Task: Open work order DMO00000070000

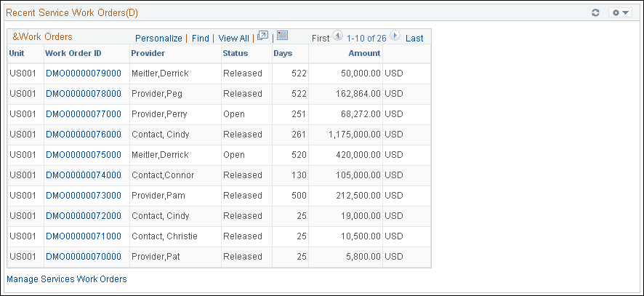Action: (84, 257)
